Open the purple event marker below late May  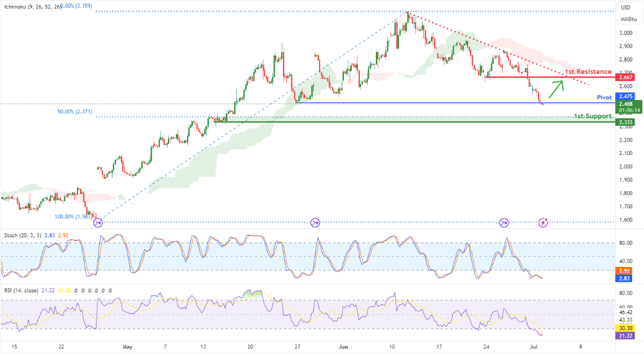pyautogui.click(x=315, y=222)
